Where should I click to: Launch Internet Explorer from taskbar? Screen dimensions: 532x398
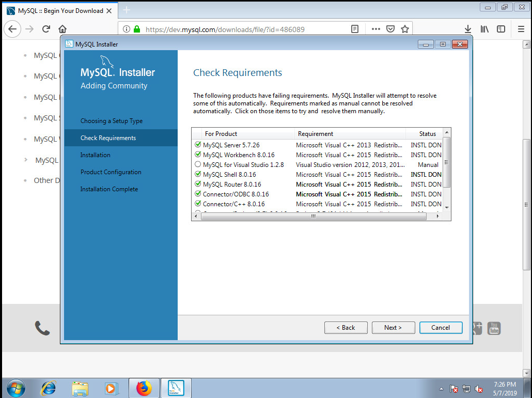[x=48, y=388]
